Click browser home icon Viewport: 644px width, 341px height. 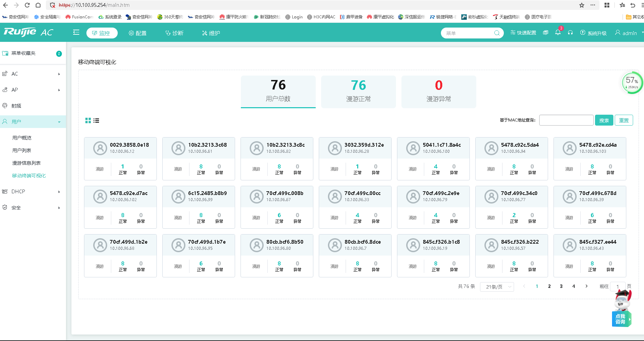click(38, 5)
